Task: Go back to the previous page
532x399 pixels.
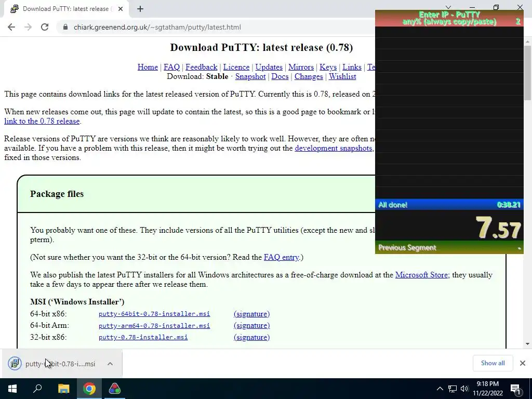Action: [11, 27]
